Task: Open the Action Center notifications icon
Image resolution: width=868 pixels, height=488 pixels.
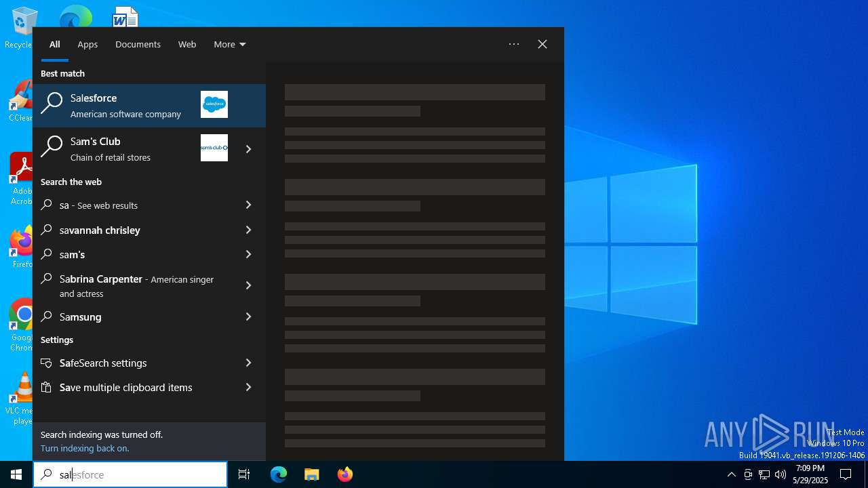Action: click(x=846, y=474)
